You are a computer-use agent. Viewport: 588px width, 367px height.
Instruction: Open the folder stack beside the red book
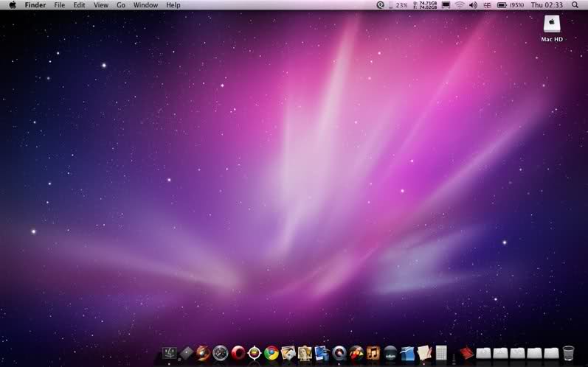click(x=483, y=353)
